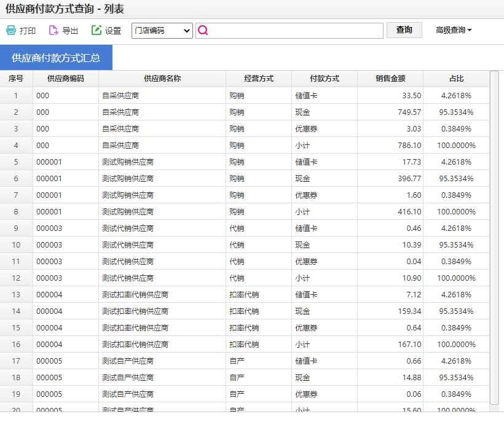Click the magnifier search icon
504x422 pixels.
203,30
